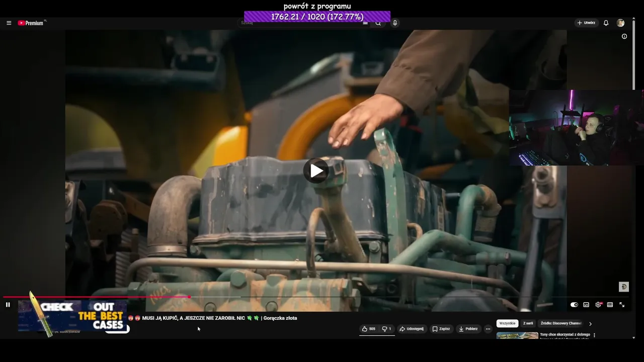Image resolution: width=644 pixels, height=362 pixels.
Task: Open the Utwórz create button
Action: point(586,23)
